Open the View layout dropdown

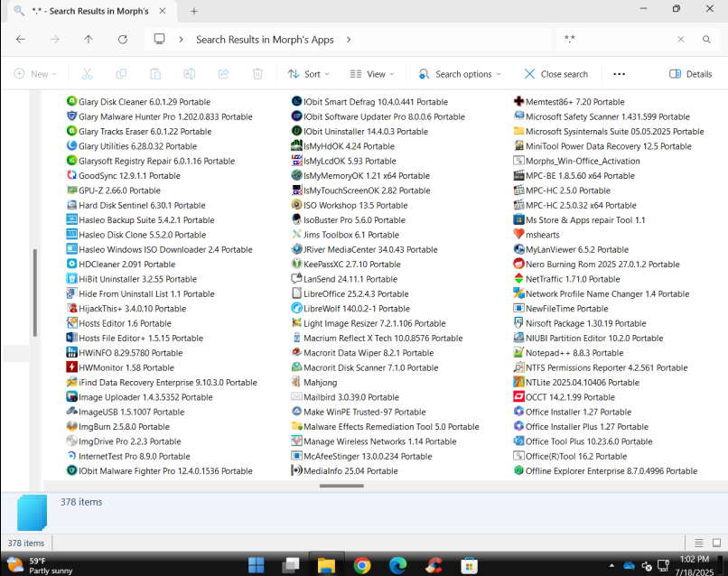click(372, 74)
